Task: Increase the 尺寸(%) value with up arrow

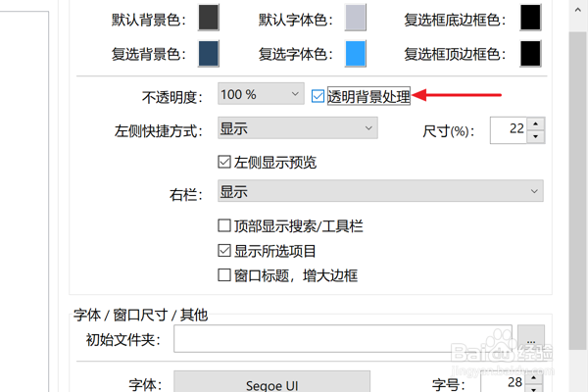Action: click(x=536, y=123)
